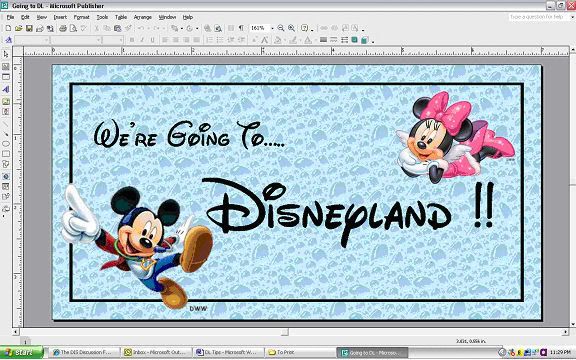Open the Format menu
The height and width of the screenshot is (360, 576).
[x=82, y=17]
